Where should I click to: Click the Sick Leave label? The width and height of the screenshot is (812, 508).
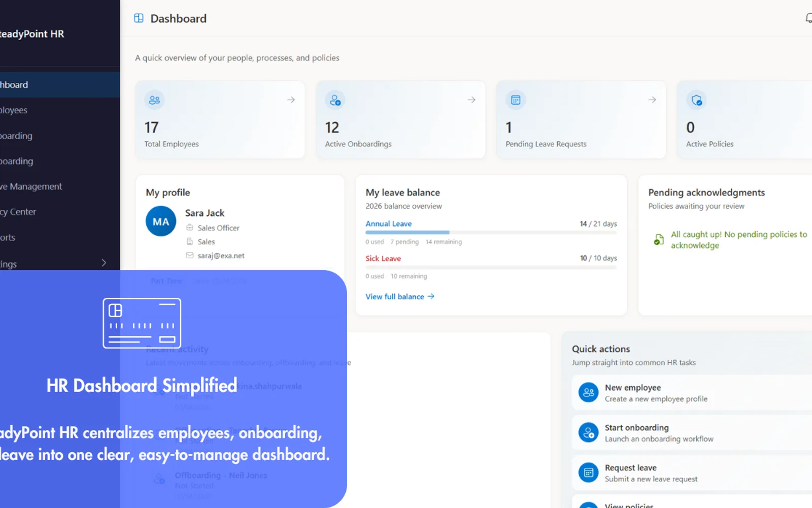click(383, 258)
